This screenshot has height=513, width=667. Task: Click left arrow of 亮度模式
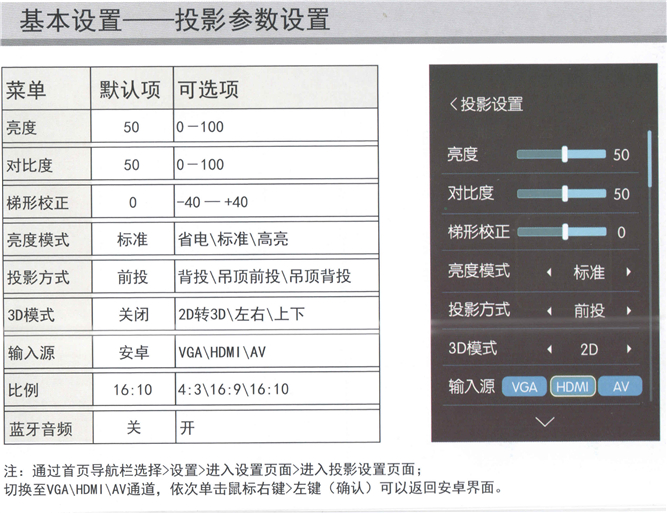tap(550, 272)
